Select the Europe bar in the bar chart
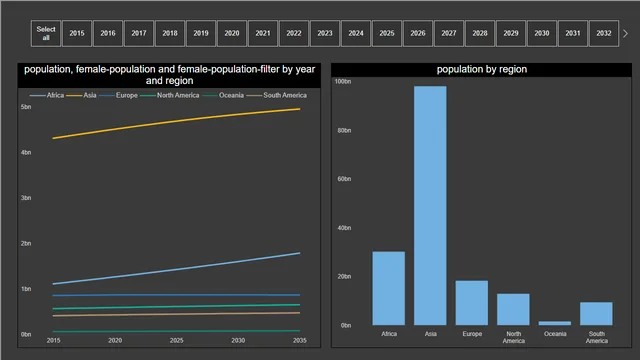 click(472, 303)
